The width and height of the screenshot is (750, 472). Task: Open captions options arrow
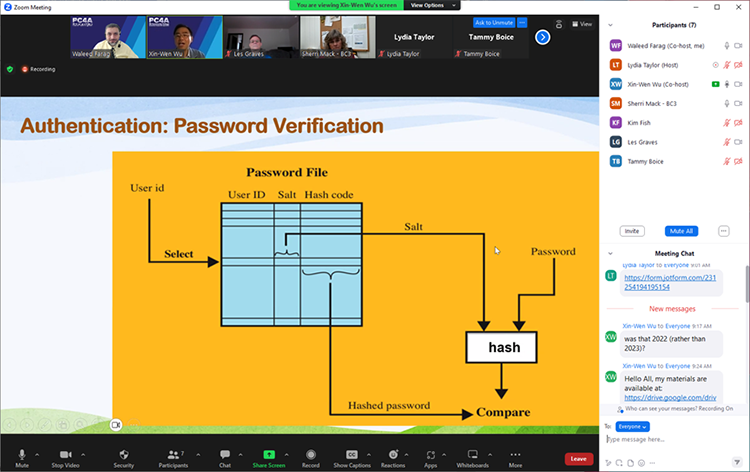coord(369,455)
